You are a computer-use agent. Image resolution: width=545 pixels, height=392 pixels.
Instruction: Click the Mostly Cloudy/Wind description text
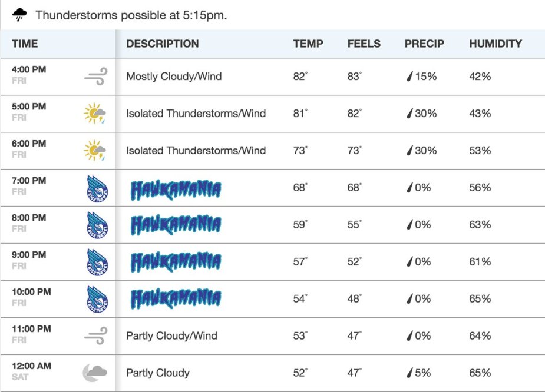pyautogui.click(x=174, y=77)
